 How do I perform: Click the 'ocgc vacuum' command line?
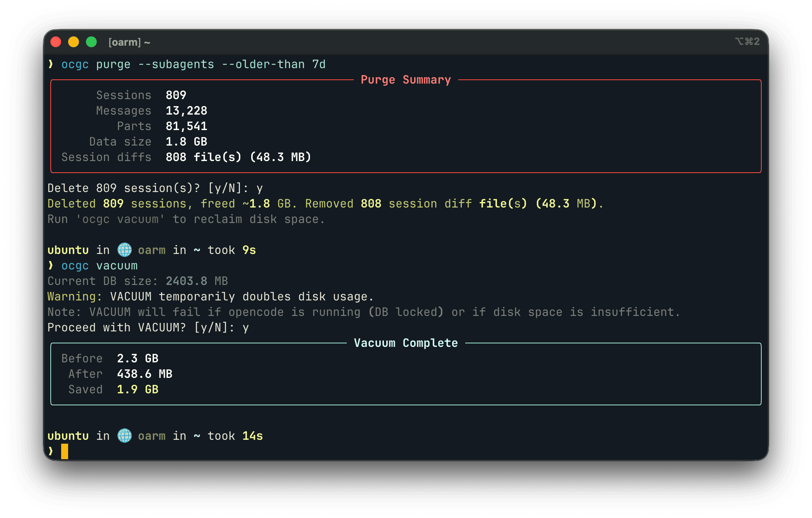pos(99,266)
